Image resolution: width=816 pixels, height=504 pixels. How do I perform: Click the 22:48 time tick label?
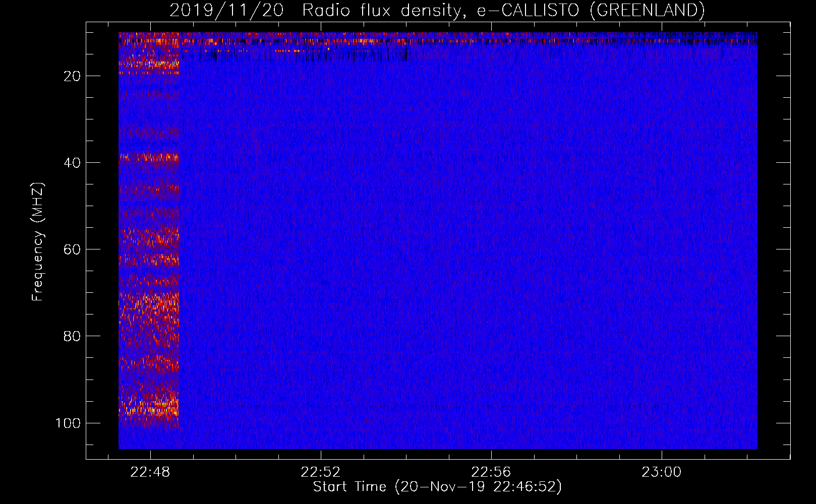tap(150, 472)
